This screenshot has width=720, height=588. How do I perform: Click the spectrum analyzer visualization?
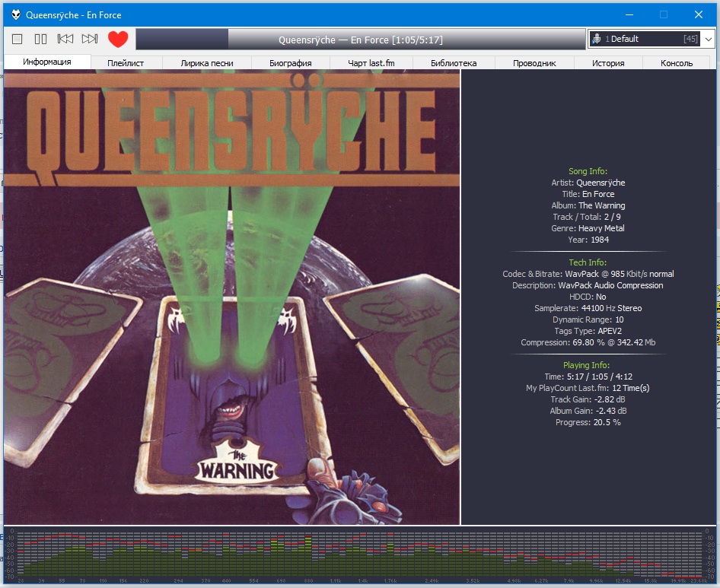tap(359, 556)
